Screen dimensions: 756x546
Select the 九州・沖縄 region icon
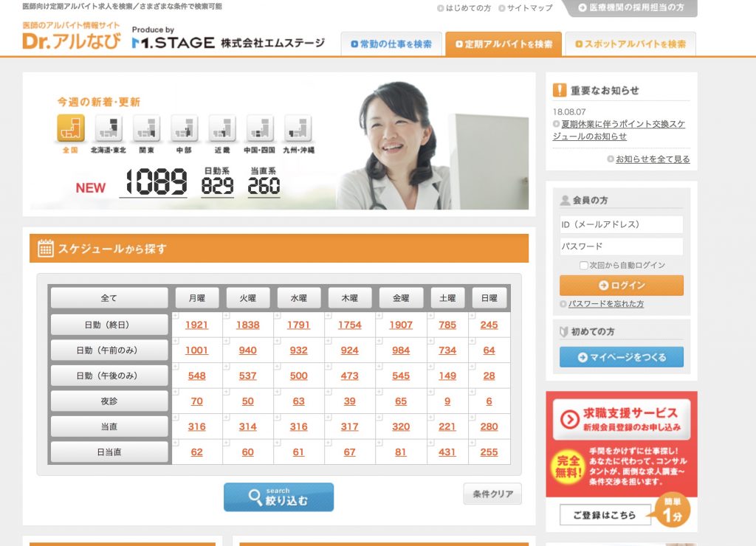[x=298, y=128]
